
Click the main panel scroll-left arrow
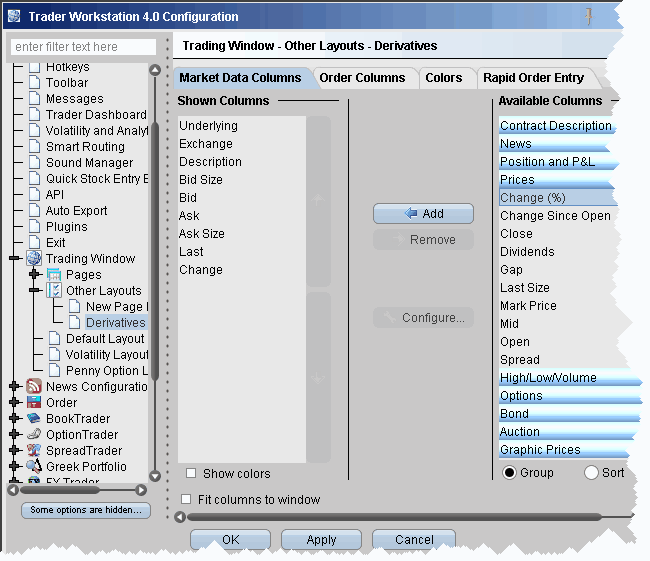click(x=180, y=517)
